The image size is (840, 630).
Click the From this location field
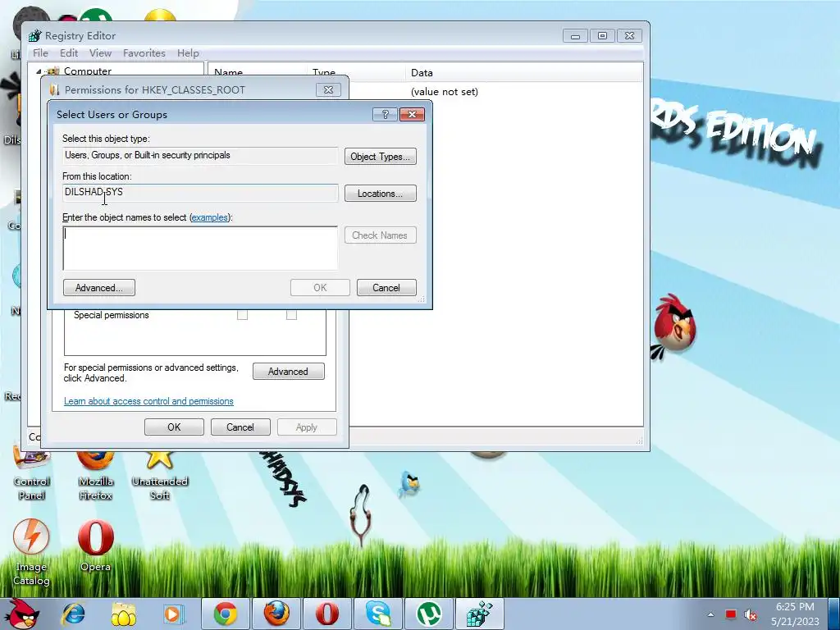tap(200, 192)
